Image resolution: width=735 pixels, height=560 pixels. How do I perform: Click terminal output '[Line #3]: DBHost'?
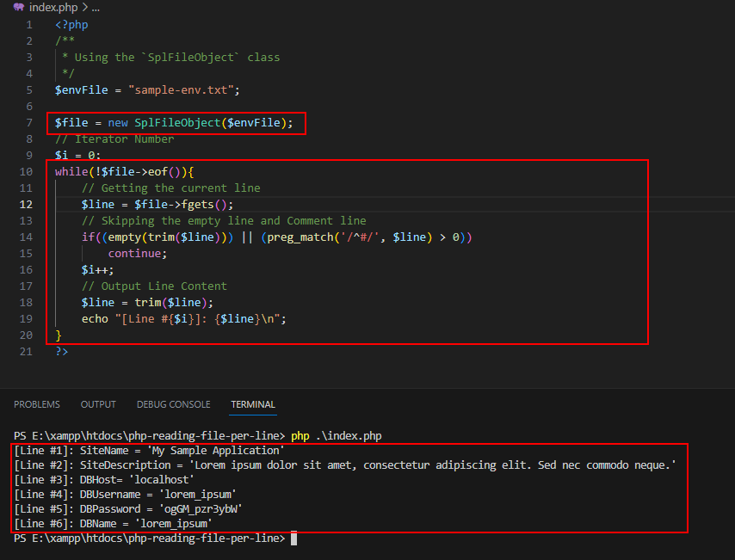[104, 480]
